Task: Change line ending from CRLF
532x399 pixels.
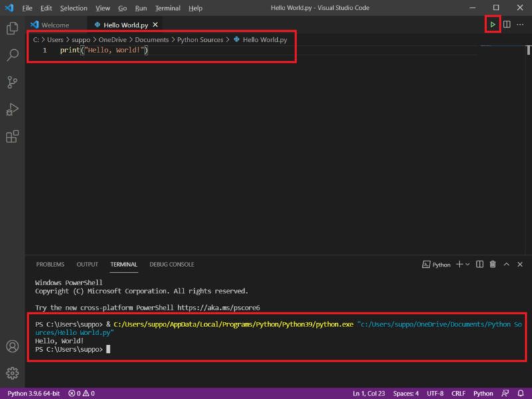Action: click(459, 392)
